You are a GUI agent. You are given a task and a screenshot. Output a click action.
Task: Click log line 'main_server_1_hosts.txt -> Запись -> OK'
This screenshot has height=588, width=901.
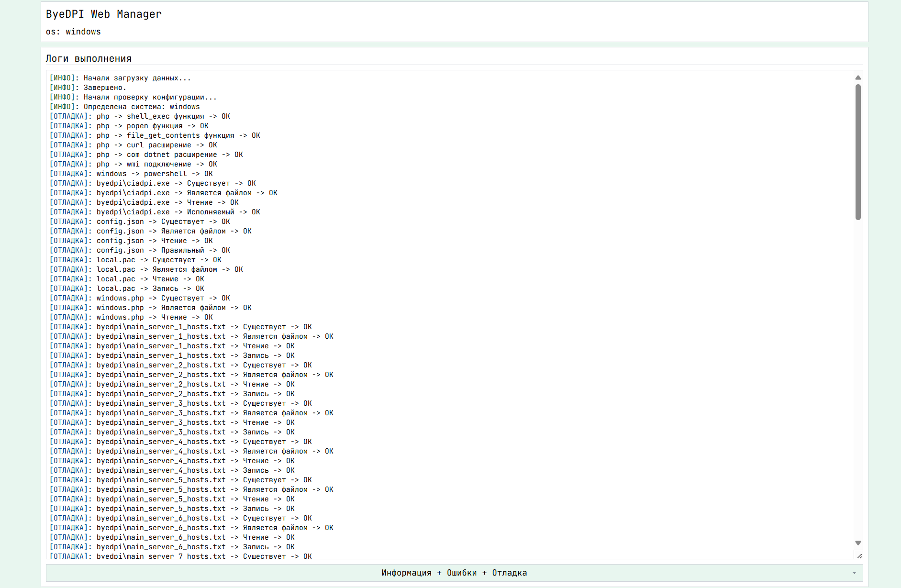pyautogui.click(x=172, y=355)
